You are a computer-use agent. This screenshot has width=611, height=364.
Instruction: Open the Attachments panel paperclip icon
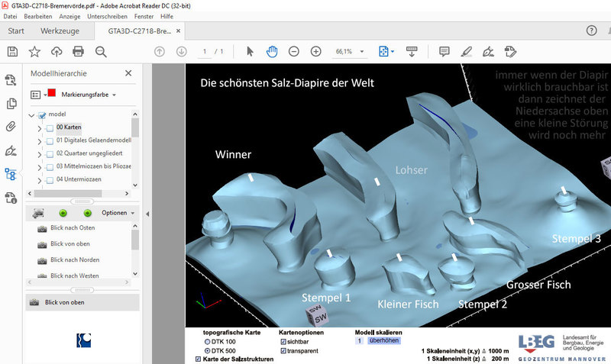click(x=11, y=127)
